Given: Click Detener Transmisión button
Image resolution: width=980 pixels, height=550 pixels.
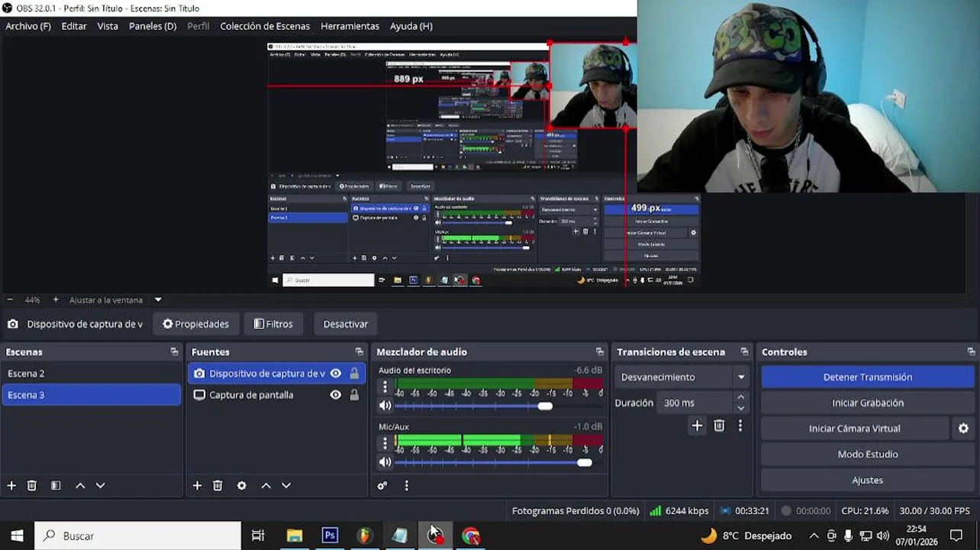Looking at the screenshot, I should click(x=867, y=377).
